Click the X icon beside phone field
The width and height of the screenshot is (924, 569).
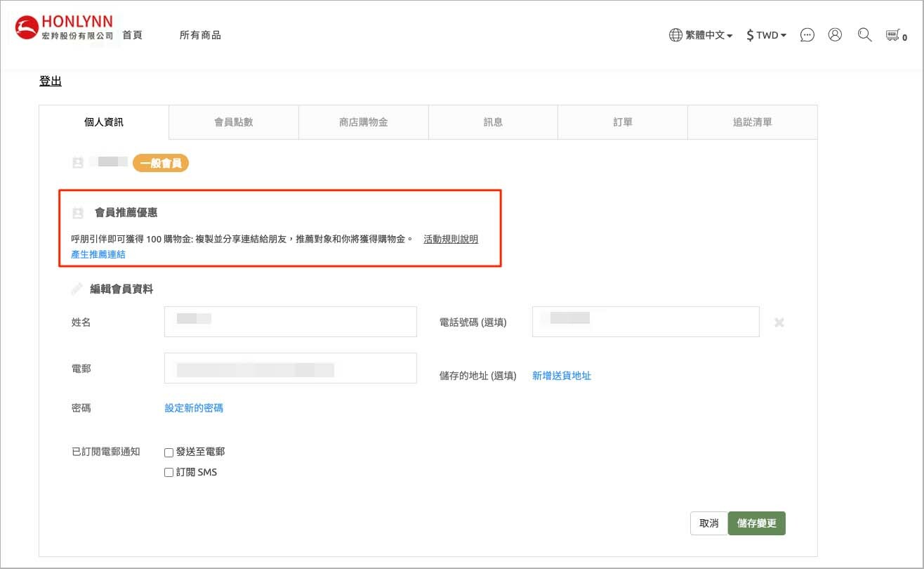coord(779,322)
